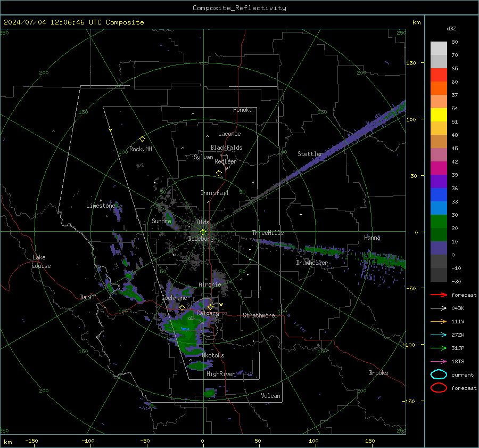The width and height of the screenshot is (479, 448).
Task: Click the cyan current ellipse icon
Action: click(x=439, y=374)
